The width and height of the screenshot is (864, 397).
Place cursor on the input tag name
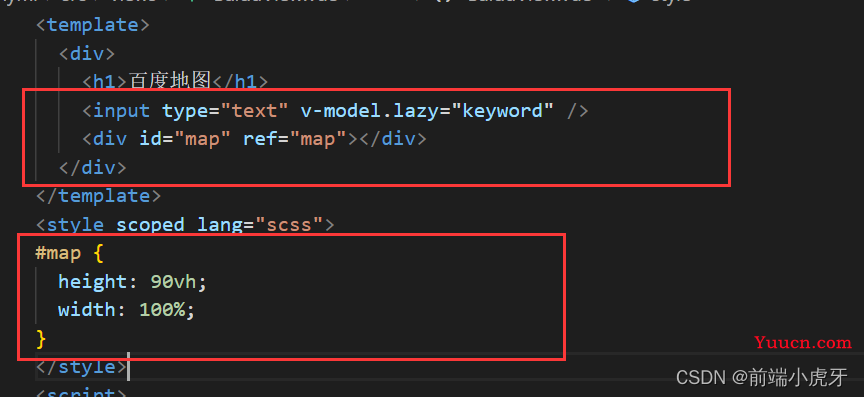coord(122,111)
